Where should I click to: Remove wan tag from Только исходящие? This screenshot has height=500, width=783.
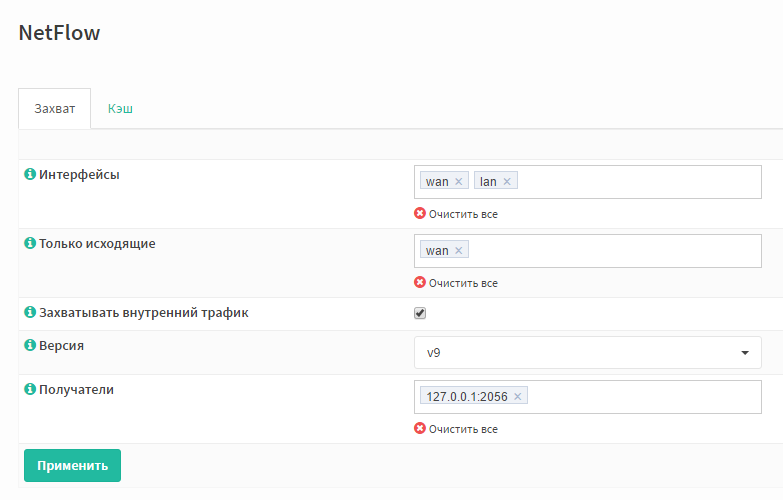click(458, 250)
